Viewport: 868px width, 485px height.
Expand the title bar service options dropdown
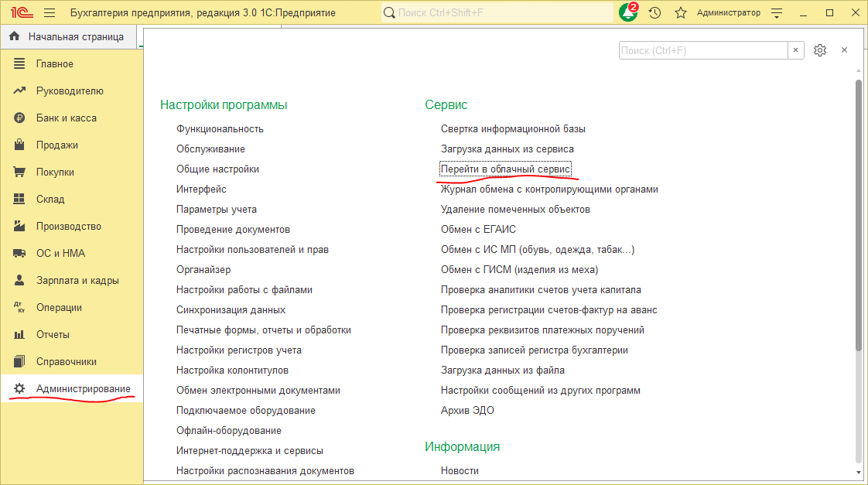[777, 12]
